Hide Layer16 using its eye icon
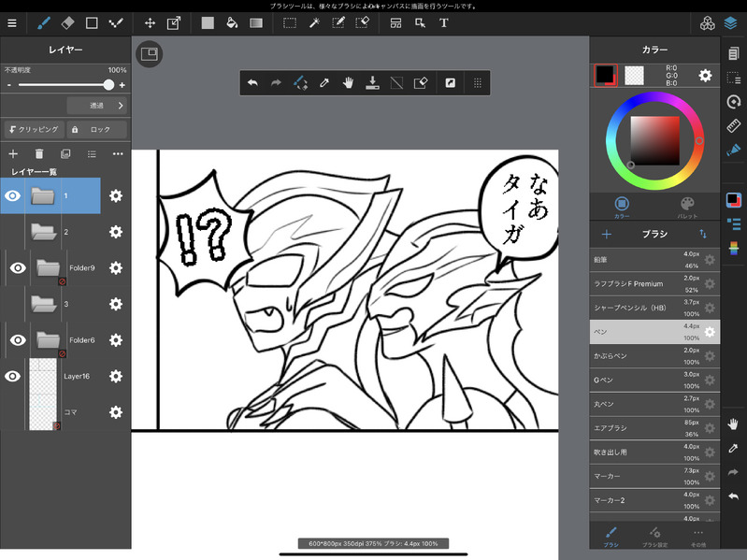The width and height of the screenshot is (747, 560). point(13,376)
